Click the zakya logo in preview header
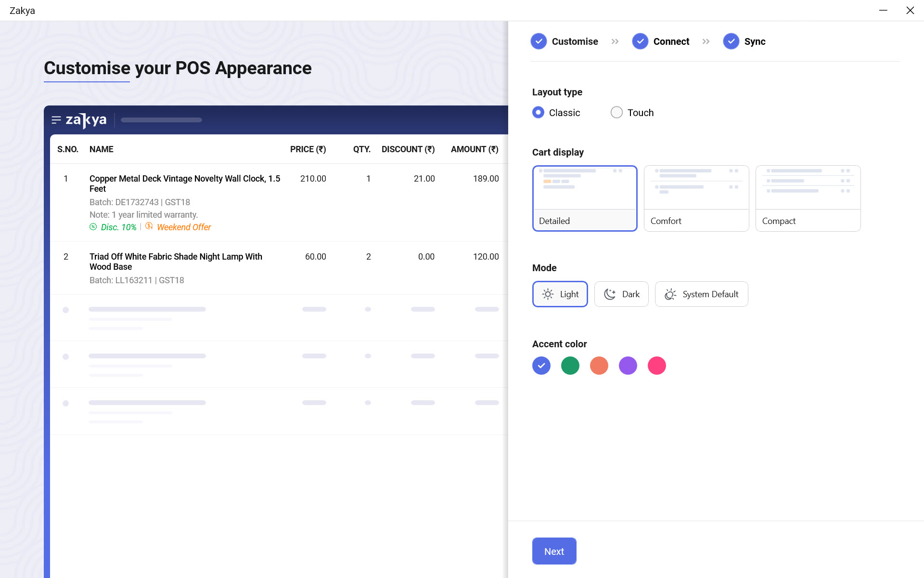Viewport: 924px width, 578px height. (86, 120)
